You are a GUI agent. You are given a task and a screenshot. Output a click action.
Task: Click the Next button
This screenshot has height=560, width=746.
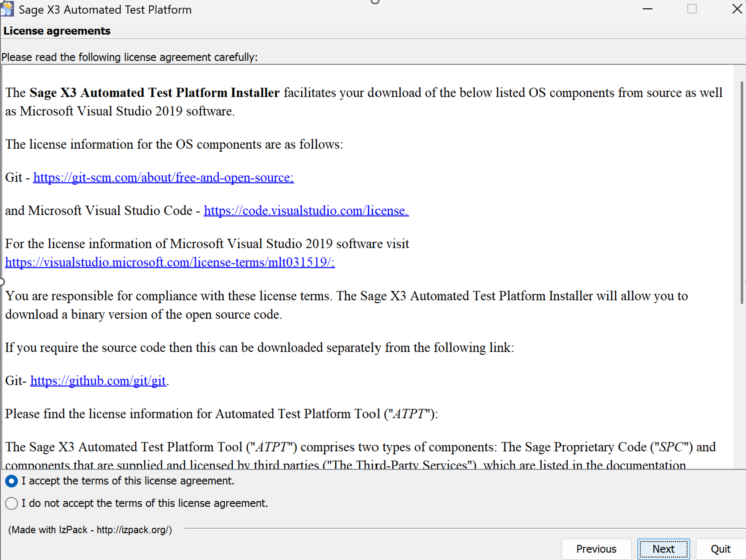pyautogui.click(x=663, y=549)
